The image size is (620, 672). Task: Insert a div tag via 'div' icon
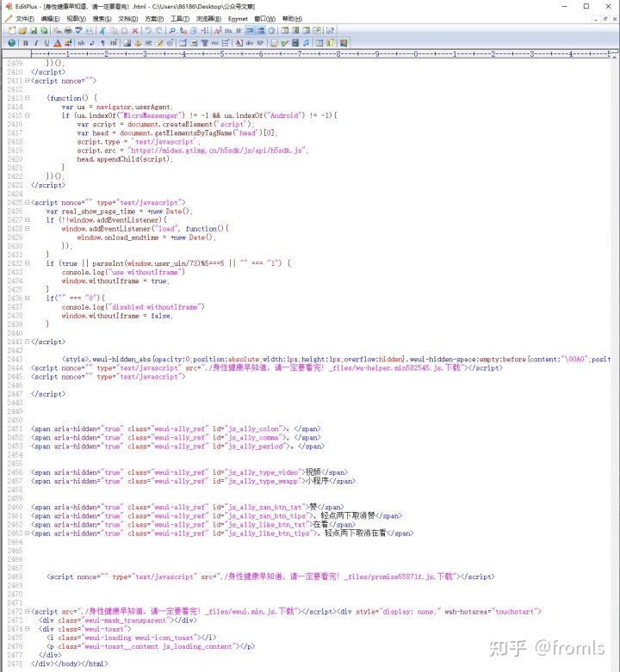click(x=250, y=43)
